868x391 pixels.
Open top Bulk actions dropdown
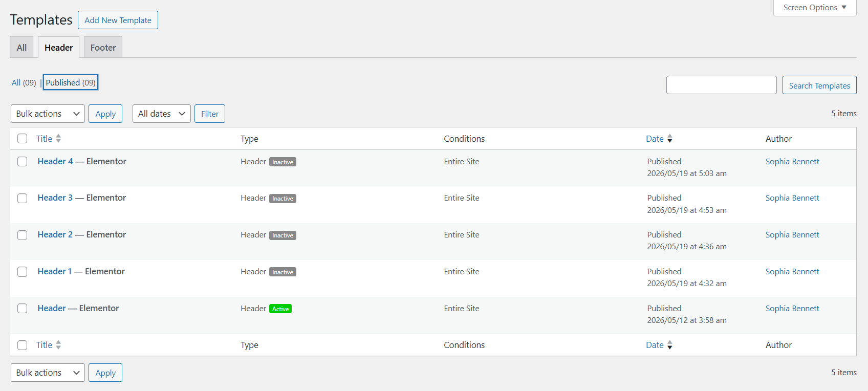click(48, 114)
